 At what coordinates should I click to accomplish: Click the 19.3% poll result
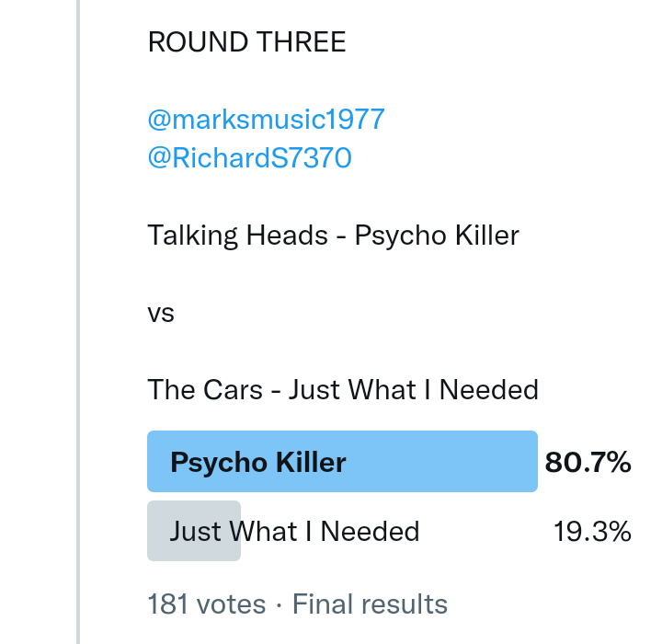click(x=592, y=531)
